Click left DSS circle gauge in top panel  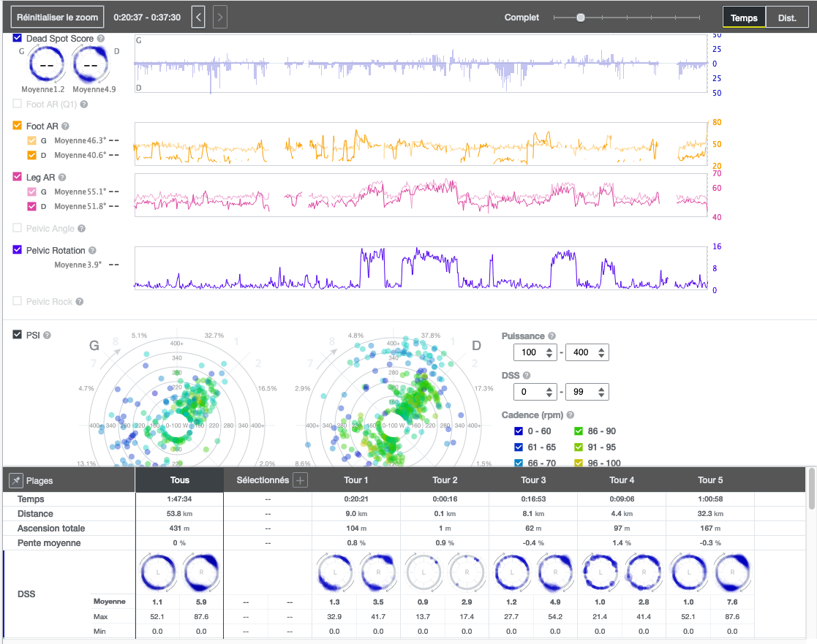(x=46, y=64)
